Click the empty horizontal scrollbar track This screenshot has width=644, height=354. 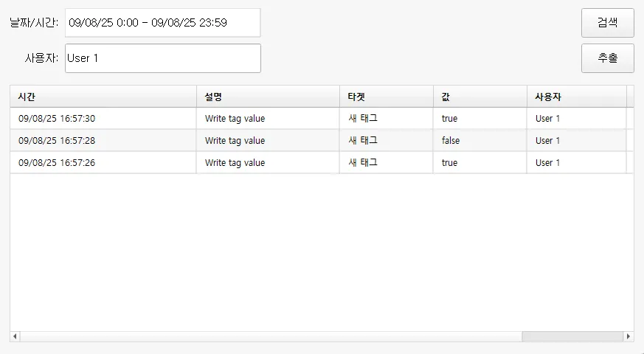(x=266, y=336)
